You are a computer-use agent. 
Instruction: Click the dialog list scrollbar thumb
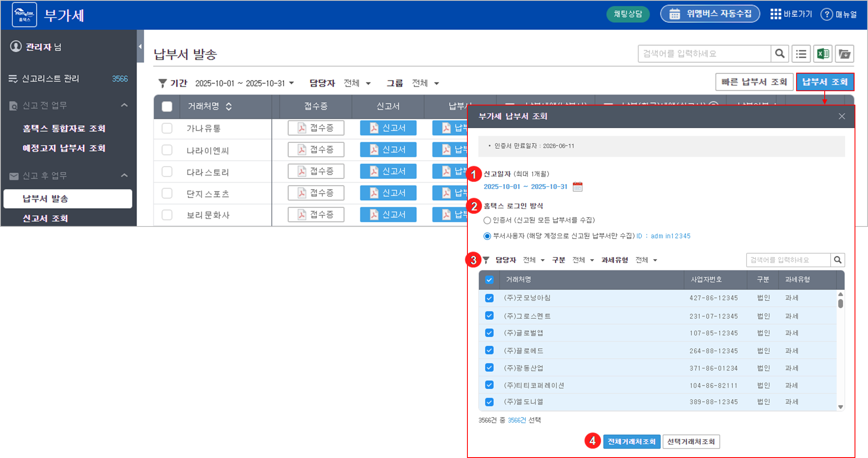click(840, 303)
